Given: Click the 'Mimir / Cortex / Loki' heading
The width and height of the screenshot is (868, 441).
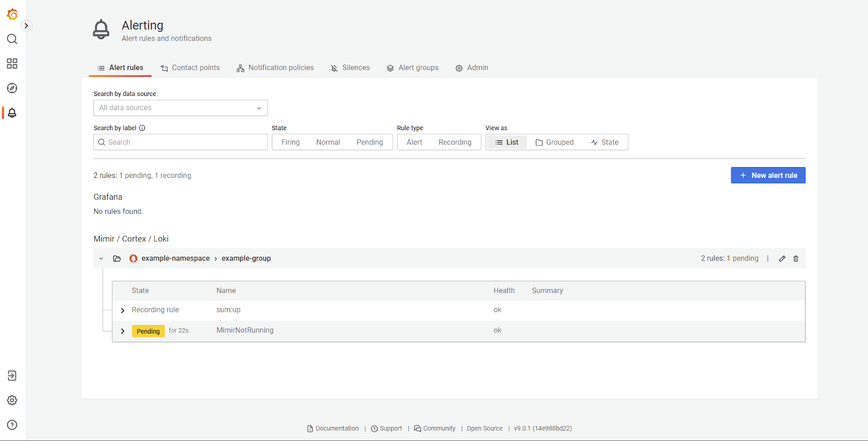Looking at the screenshot, I should [131, 239].
